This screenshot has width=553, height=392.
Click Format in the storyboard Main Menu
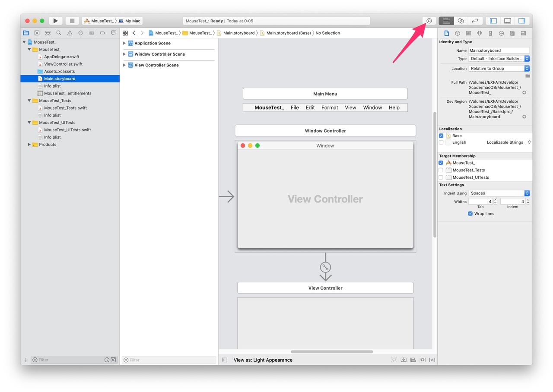click(330, 107)
